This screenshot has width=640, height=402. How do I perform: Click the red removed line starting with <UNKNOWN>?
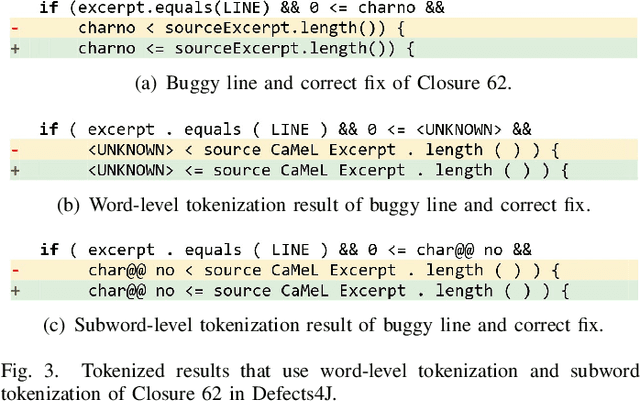tap(320, 150)
